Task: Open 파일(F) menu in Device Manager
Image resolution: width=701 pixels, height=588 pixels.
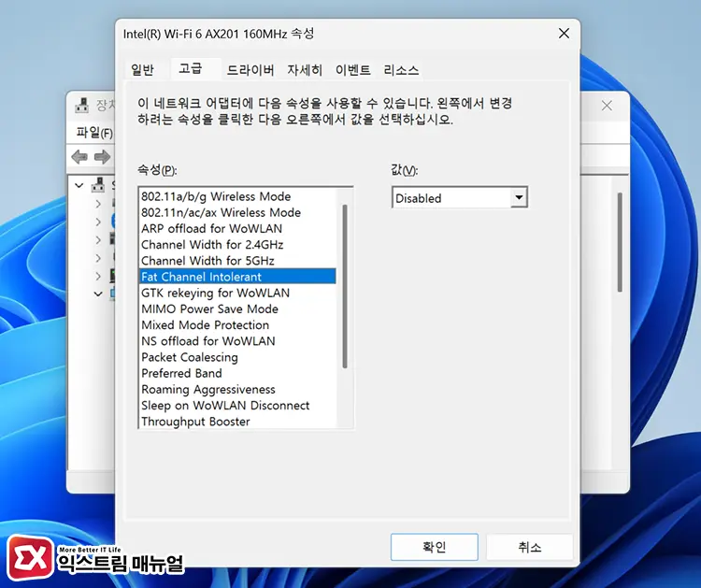Action: click(x=94, y=133)
